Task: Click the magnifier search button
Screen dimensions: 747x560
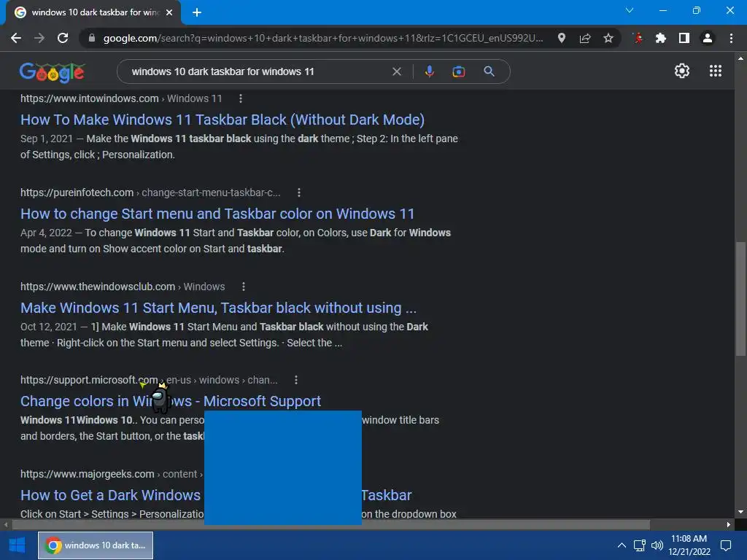Action: (x=489, y=71)
